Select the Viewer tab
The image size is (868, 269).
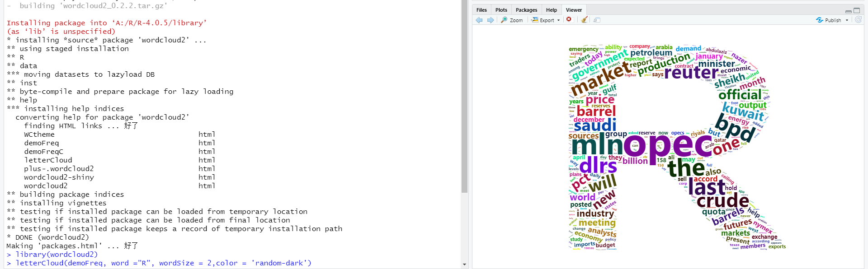point(574,10)
